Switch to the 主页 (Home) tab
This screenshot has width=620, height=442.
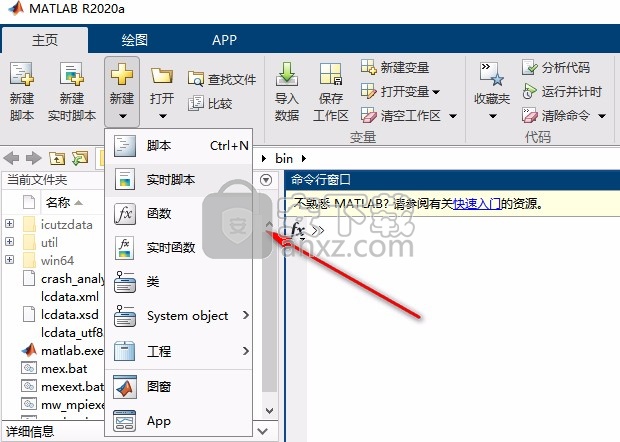pyautogui.click(x=45, y=40)
